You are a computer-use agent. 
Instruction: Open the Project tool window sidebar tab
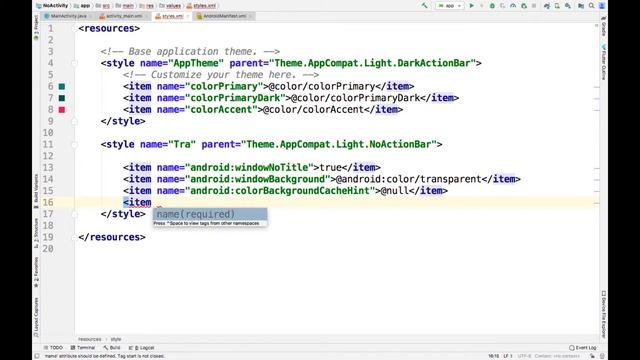[36, 27]
